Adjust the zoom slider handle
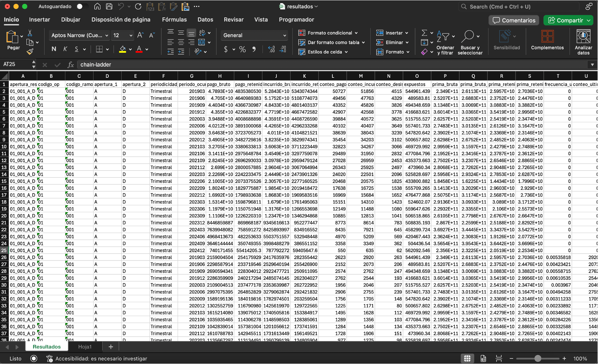This screenshot has height=364, width=598. click(538, 358)
